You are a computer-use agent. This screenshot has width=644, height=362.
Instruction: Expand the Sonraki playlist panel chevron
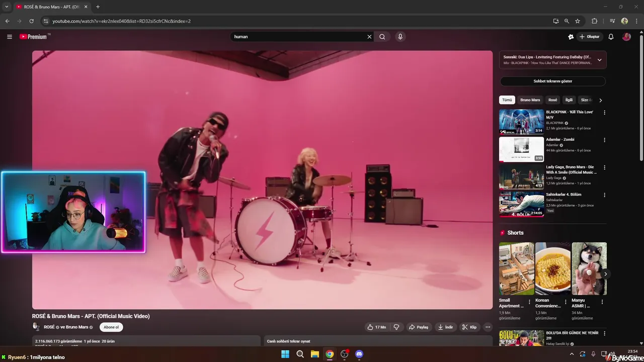[599, 60]
